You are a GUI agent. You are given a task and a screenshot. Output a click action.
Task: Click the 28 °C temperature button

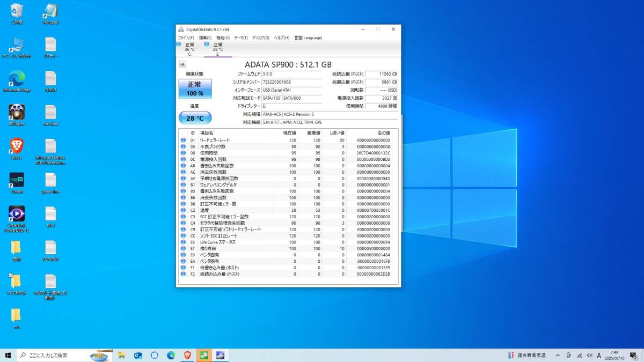195,118
